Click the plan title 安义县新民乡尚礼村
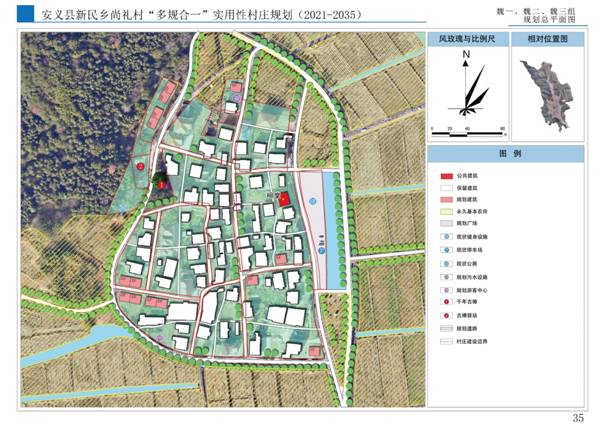602x425 pixels. [92, 15]
